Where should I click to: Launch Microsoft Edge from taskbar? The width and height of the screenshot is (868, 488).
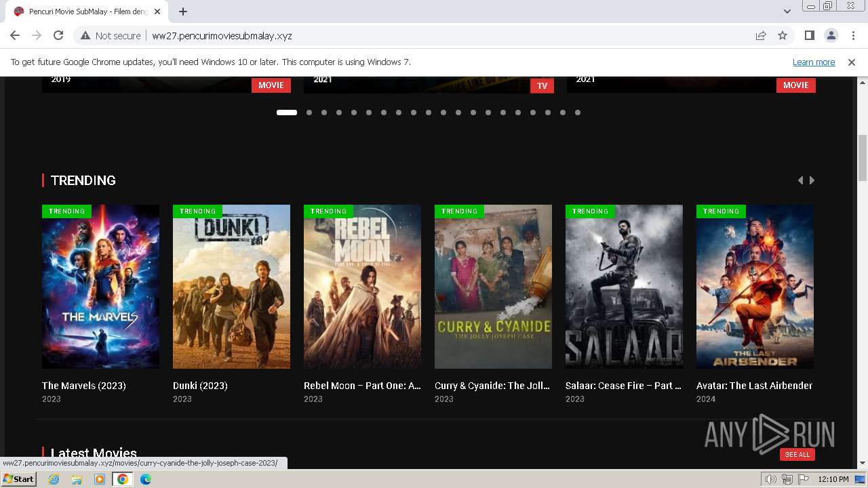146,479
